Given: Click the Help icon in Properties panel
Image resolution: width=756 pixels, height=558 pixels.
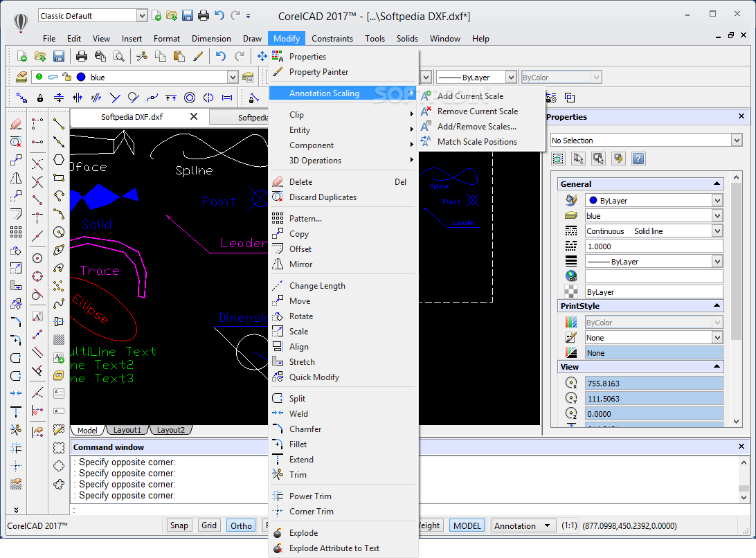Looking at the screenshot, I should (x=638, y=159).
